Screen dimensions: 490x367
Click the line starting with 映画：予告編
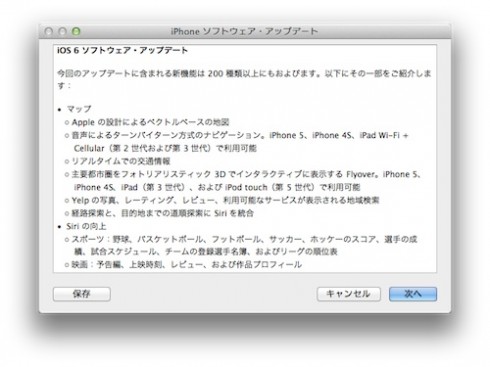coord(187,265)
